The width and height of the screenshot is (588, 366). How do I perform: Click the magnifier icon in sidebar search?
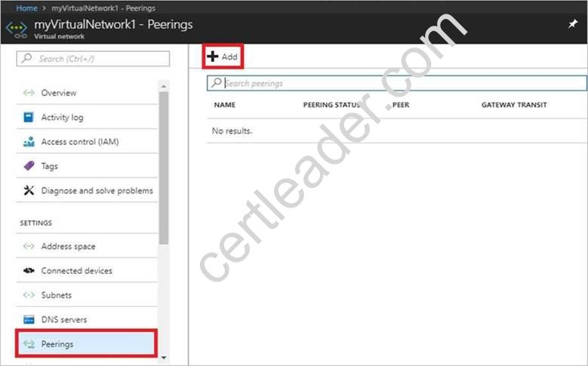26,58
